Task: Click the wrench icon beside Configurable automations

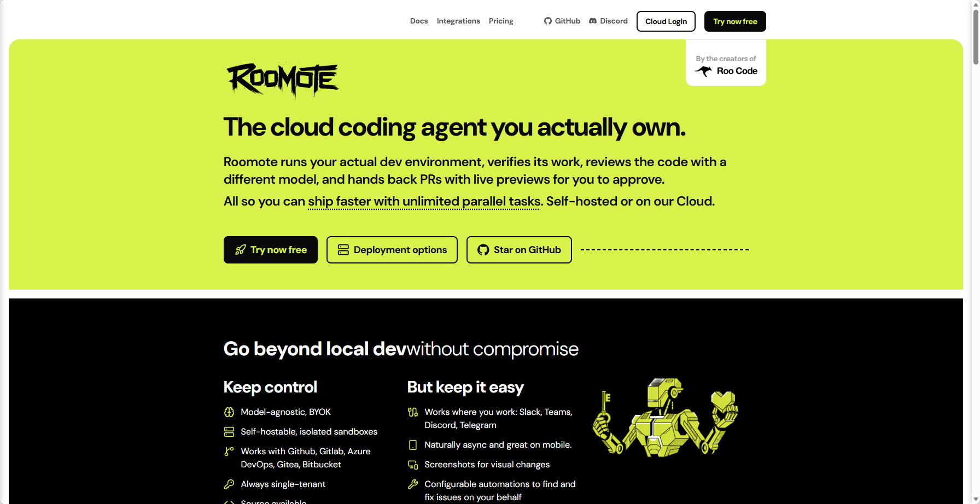Action: [x=413, y=484]
